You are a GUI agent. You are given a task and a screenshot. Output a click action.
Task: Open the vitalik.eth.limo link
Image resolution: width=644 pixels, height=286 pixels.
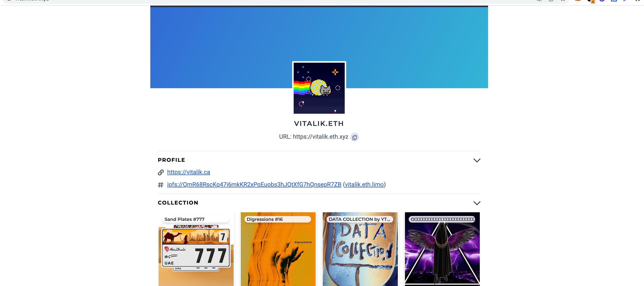pyautogui.click(x=364, y=184)
